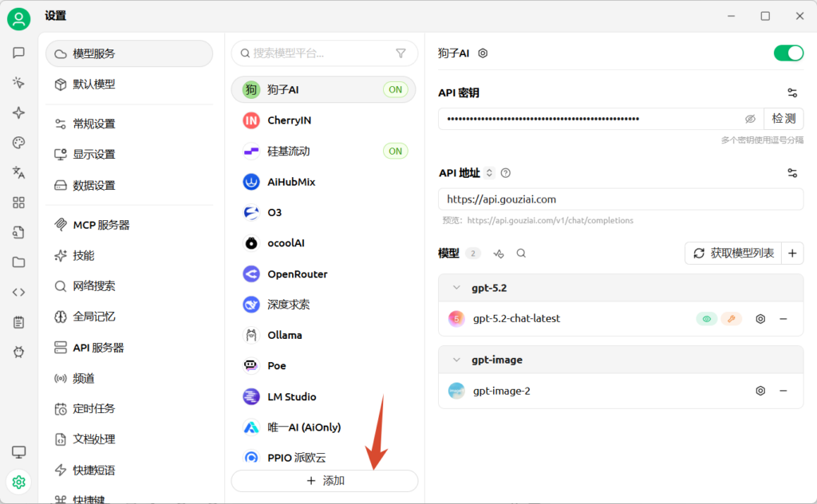Screen dimensions: 817x504
Task: Remove the gpt-image-2 model
Action: click(x=783, y=391)
